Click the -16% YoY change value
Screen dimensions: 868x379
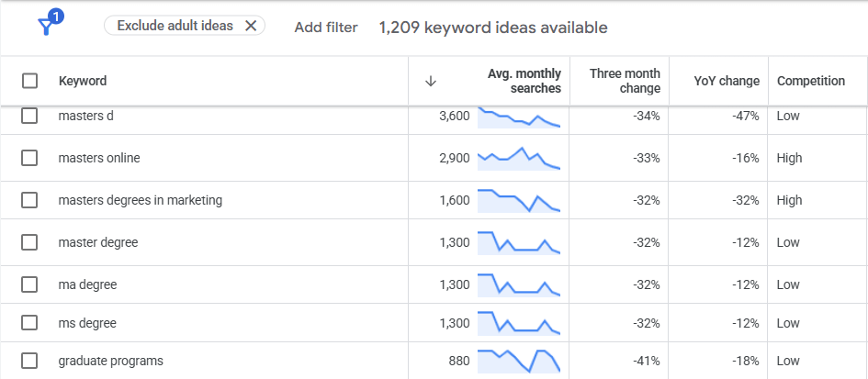click(745, 158)
